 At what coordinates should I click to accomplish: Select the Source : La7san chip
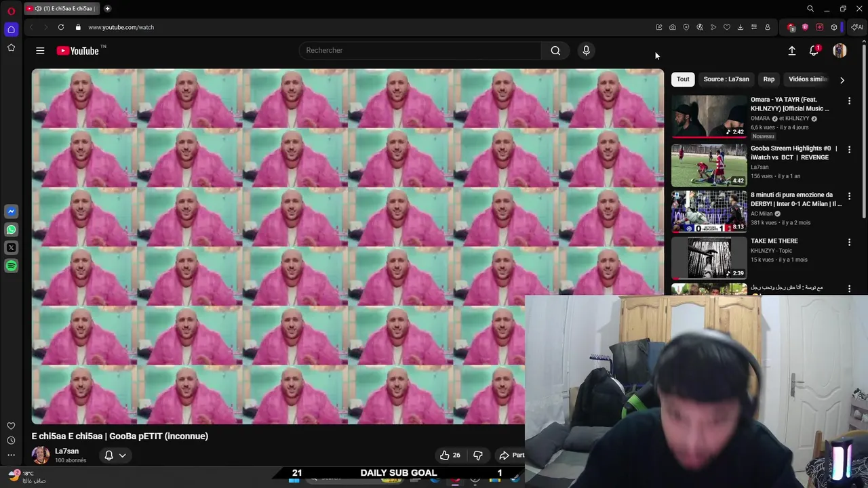[726, 79]
